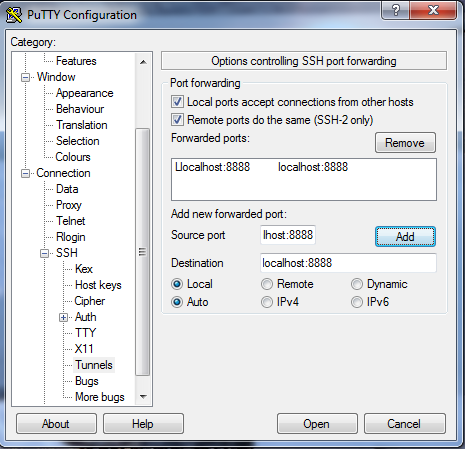Select the Dynamic radio button
465x449 pixels.
[357, 284]
